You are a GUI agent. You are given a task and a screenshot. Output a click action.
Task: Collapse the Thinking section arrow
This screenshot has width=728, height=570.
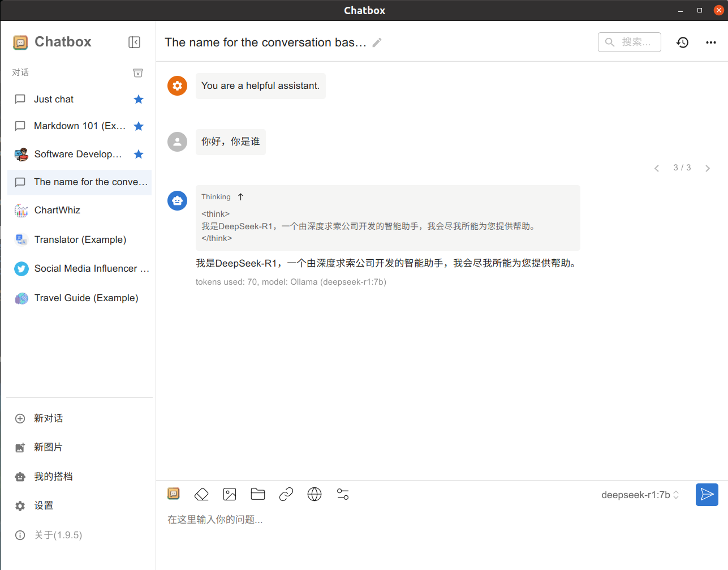[241, 197]
